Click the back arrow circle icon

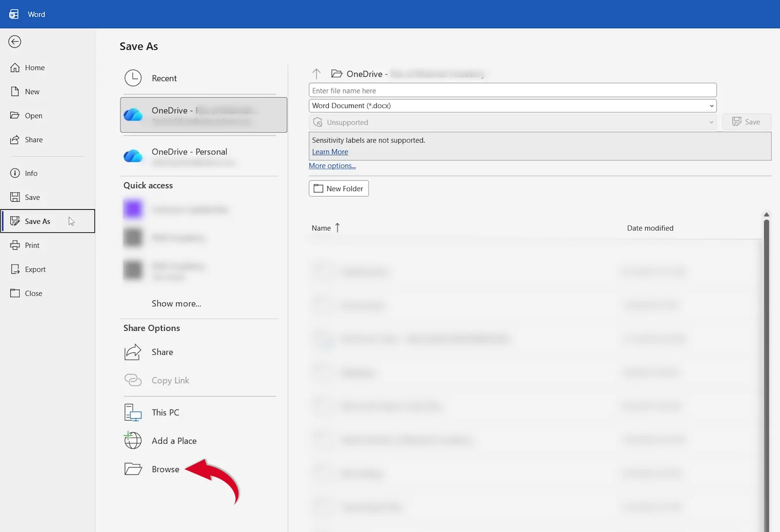(15, 42)
